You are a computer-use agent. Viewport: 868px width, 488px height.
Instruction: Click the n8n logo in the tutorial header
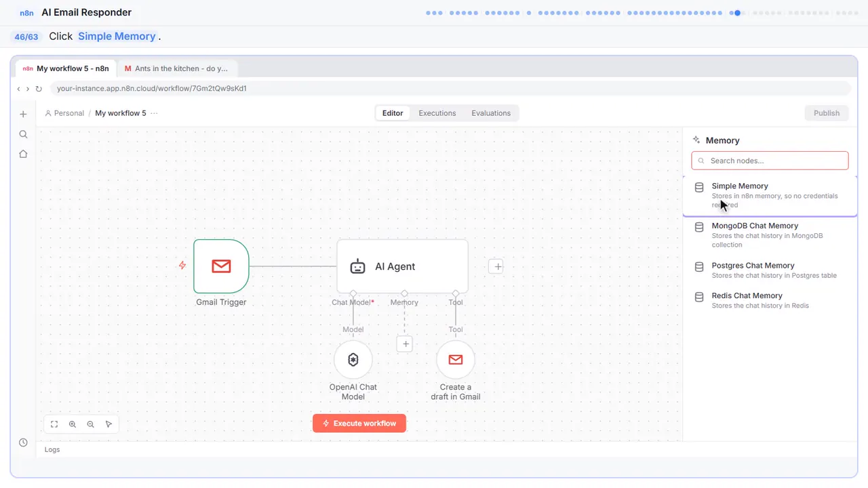point(27,13)
